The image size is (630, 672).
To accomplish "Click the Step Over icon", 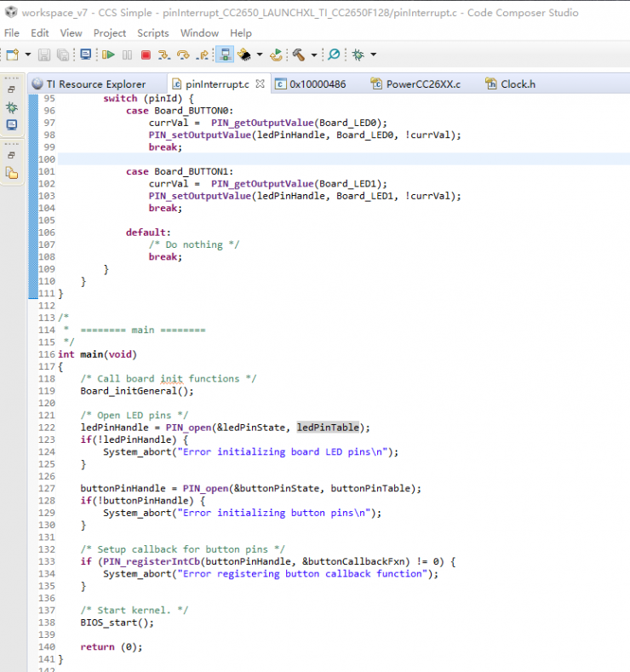I will click(x=182, y=55).
